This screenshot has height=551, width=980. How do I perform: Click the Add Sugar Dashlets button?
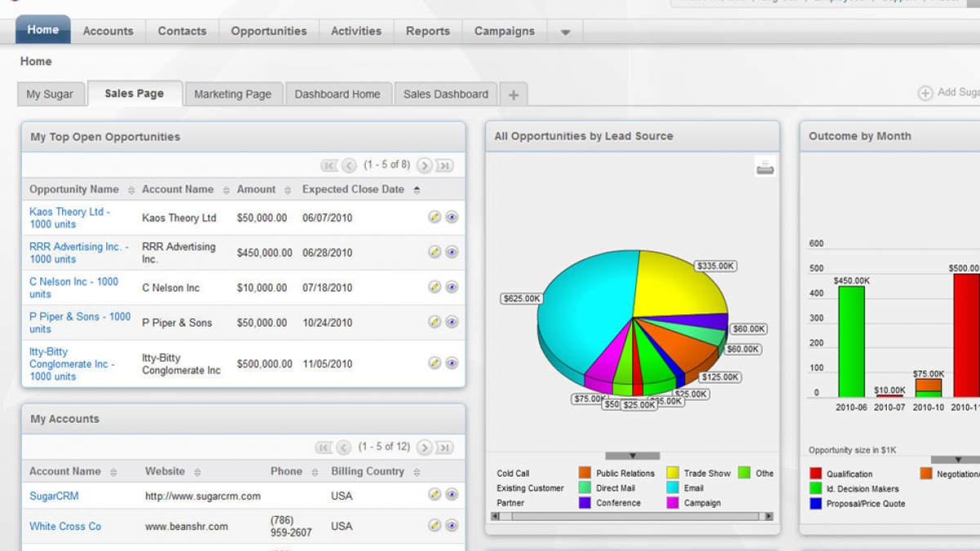[949, 93]
